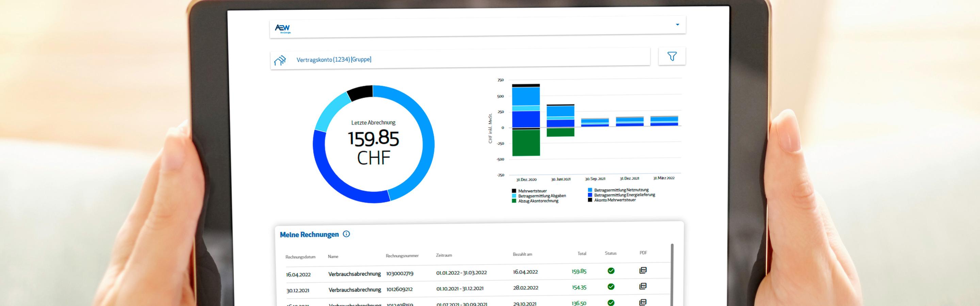The width and height of the screenshot is (980, 306).
Task: Open info icon next to Meine Rechnungen
Action: click(346, 234)
